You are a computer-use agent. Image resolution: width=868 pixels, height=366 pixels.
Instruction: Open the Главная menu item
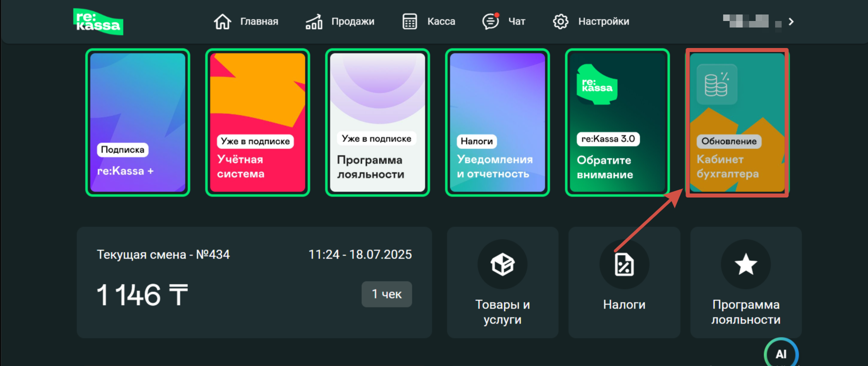pyautogui.click(x=259, y=21)
